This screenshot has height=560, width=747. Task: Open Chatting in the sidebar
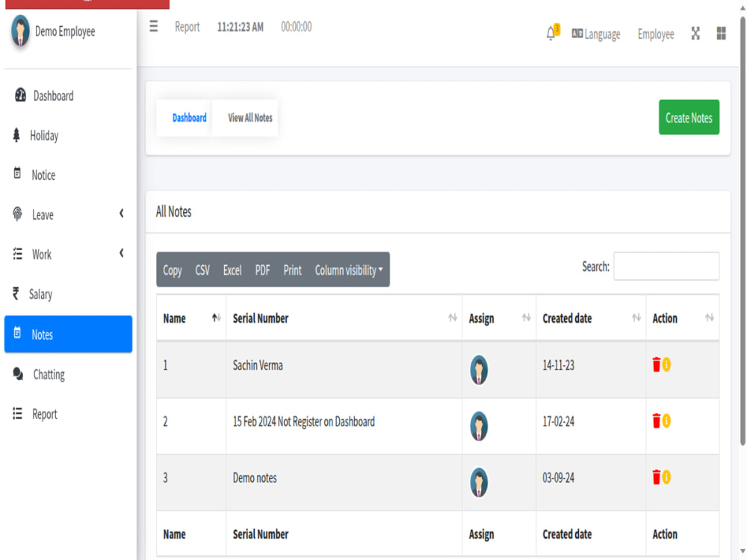pyautogui.click(x=68, y=374)
